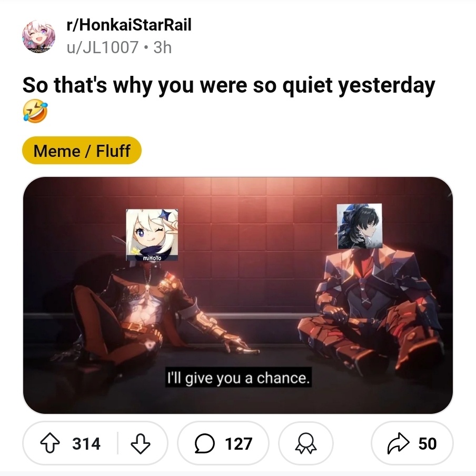Image resolution: width=476 pixels, height=476 pixels.
Task: Open the subreddit avatar of r/HonkaiStarRail
Action: pos(38,36)
